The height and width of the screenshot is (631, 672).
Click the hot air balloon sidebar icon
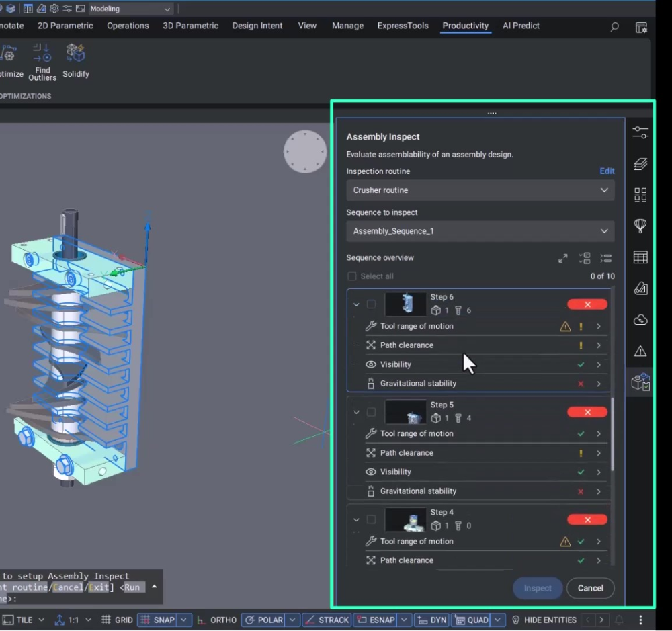pyautogui.click(x=640, y=226)
